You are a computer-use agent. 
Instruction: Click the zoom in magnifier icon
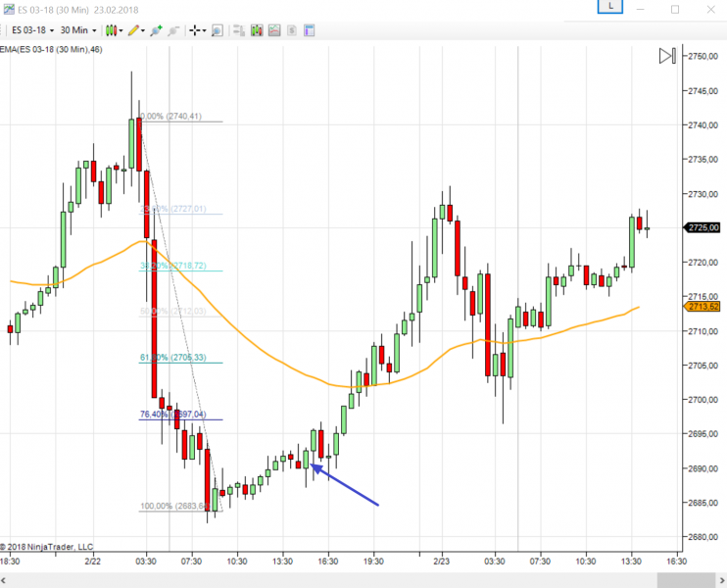click(156, 30)
